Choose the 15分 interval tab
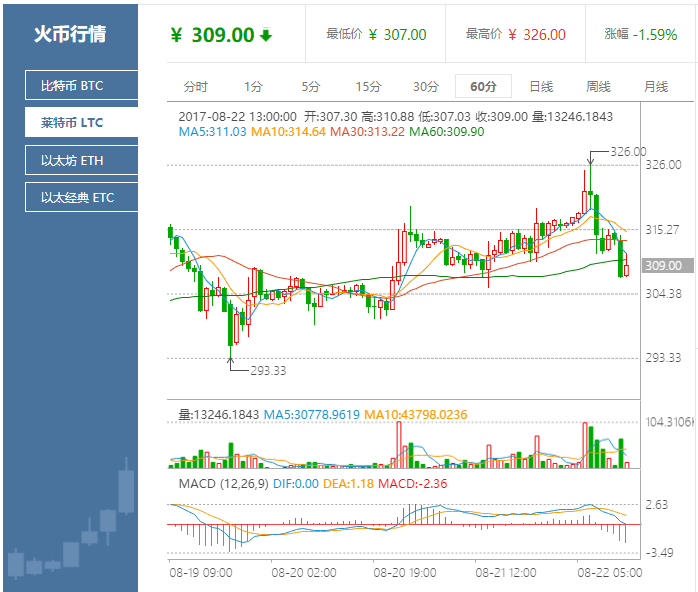The height and width of the screenshot is (592, 698). coord(368,86)
